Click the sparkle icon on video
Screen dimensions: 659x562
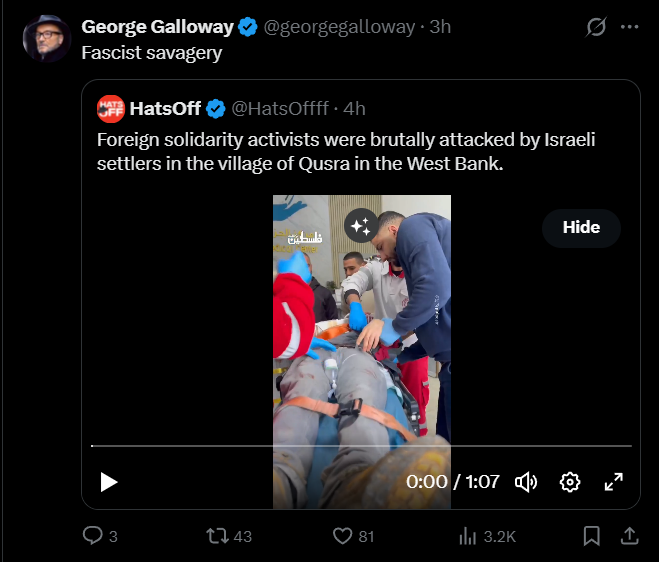[359, 226]
